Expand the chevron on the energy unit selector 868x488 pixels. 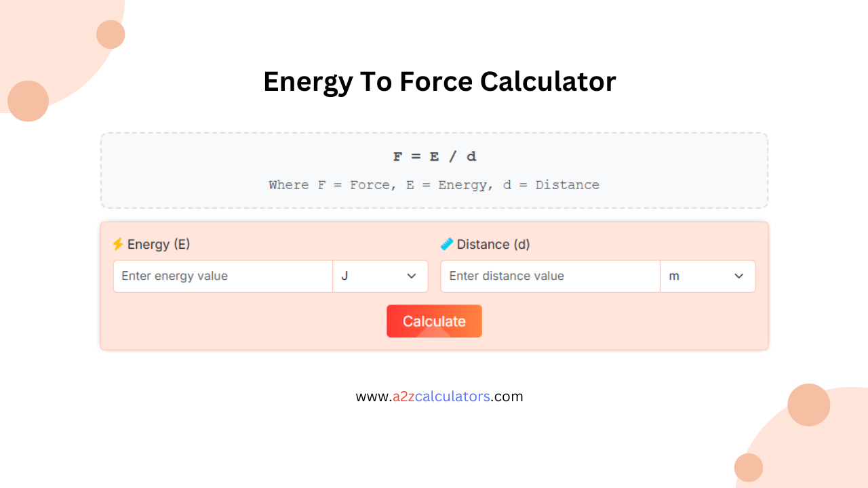pos(411,276)
